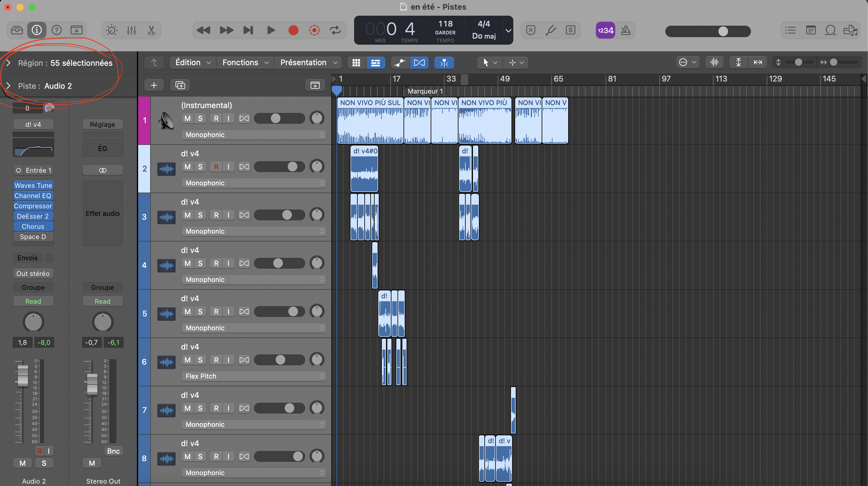This screenshot has width=868, height=486.
Task: Click the Rewind transport button
Action: point(203,30)
